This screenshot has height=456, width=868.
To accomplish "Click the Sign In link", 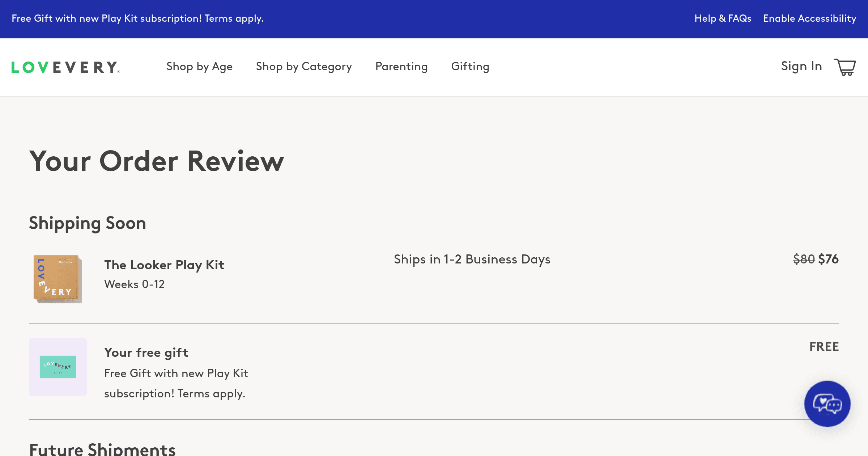I will [801, 66].
